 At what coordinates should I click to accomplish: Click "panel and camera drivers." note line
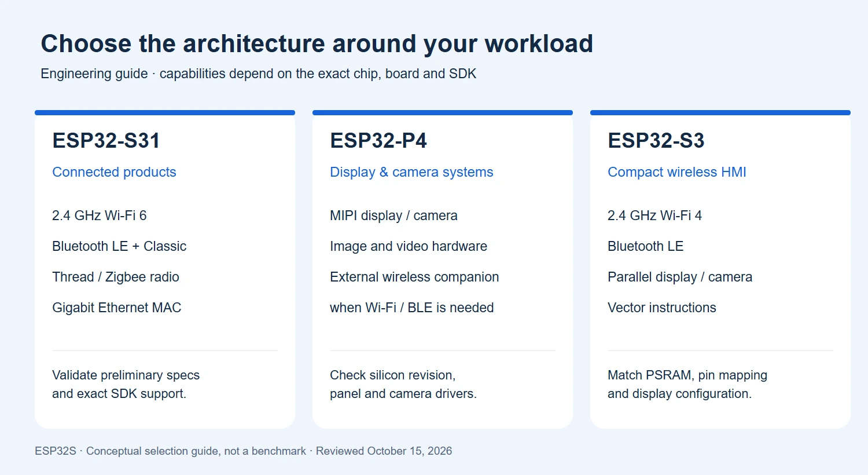coord(403,394)
